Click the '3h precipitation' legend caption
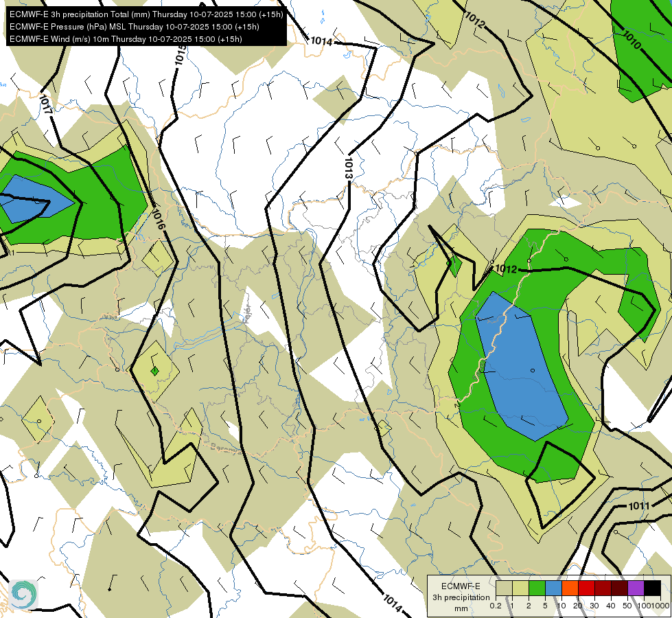This screenshot has width=672, height=618. click(461, 597)
